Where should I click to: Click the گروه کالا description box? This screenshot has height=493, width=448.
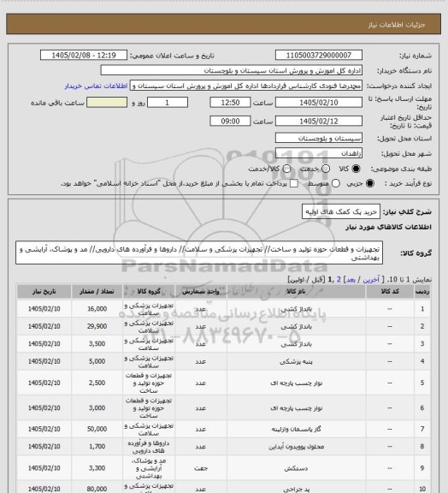[x=199, y=253]
